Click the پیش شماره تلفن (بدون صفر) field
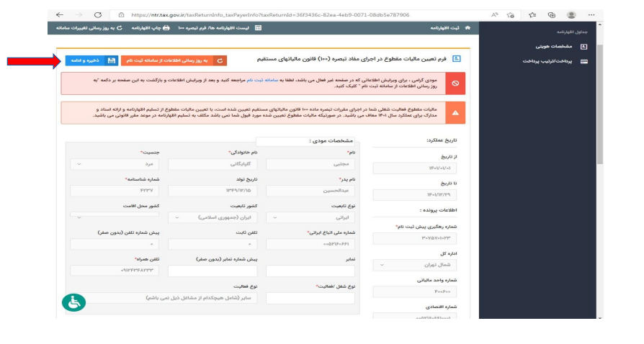 [x=115, y=244]
